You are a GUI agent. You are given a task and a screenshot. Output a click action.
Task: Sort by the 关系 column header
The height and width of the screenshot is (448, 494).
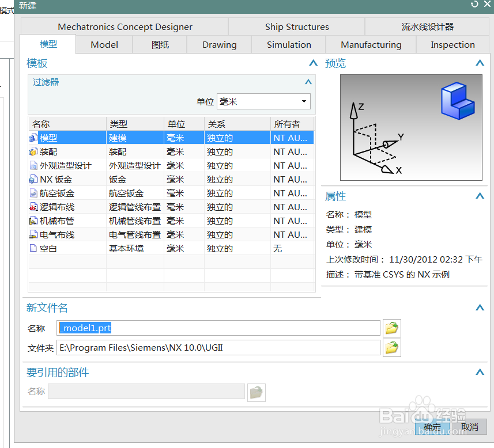[237, 124]
